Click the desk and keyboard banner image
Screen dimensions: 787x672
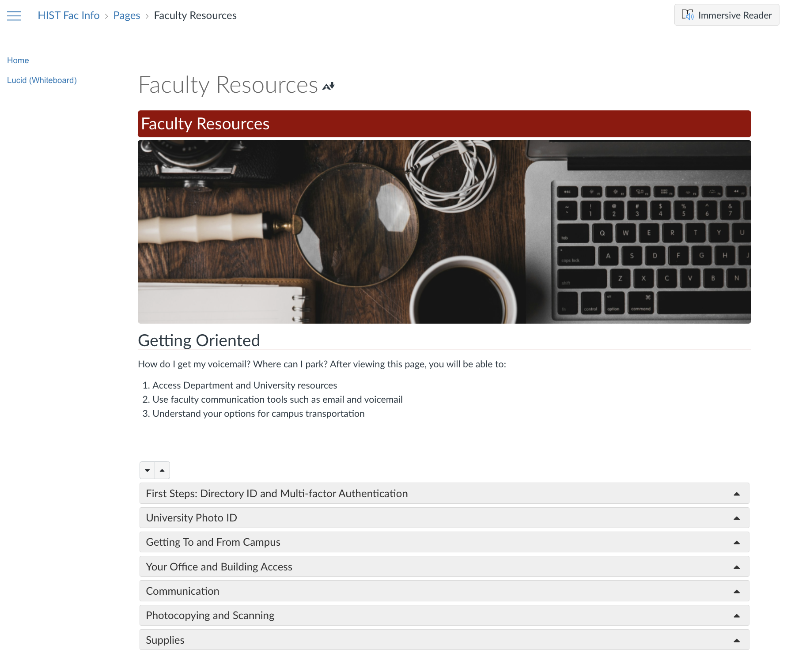444,232
